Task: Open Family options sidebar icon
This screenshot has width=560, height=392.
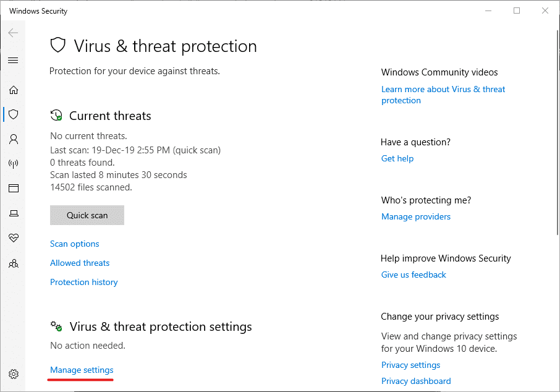Action: [13, 263]
